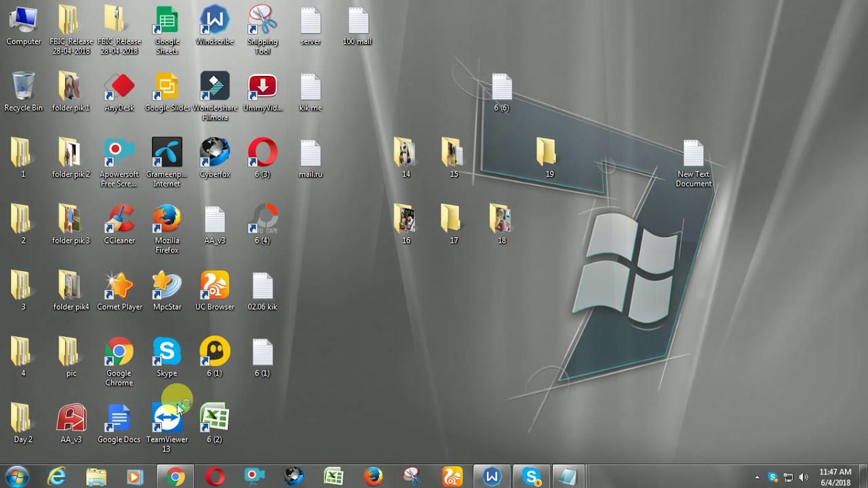Select the New Text Document file
The image size is (868, 488).
click(694, 163)
